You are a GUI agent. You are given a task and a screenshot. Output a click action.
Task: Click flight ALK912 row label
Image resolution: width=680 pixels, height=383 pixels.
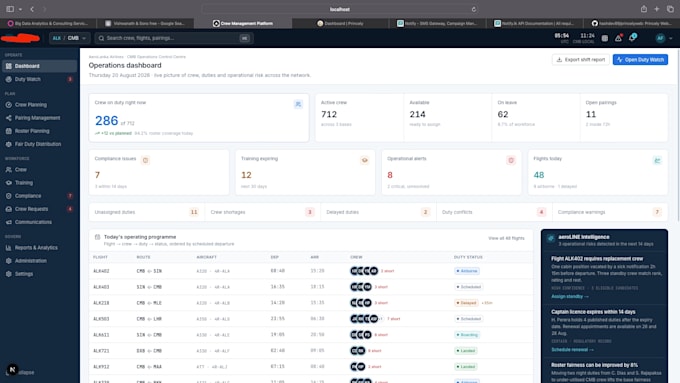click(101, 367)
